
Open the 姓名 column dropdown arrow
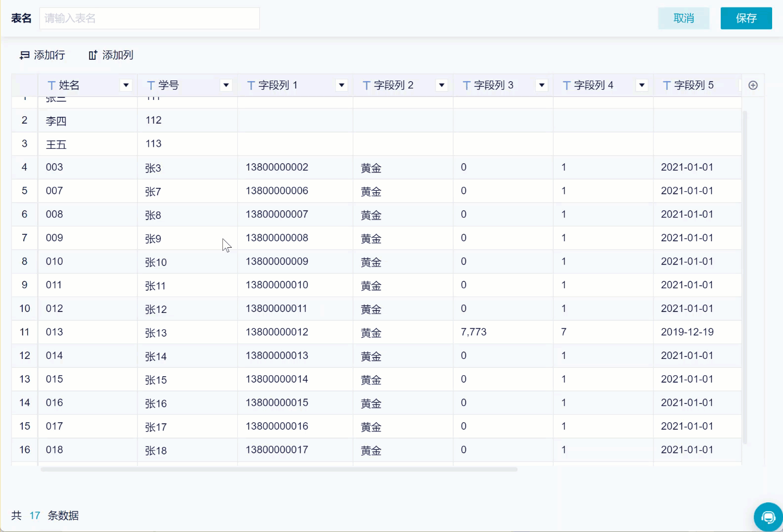point(126,85)
